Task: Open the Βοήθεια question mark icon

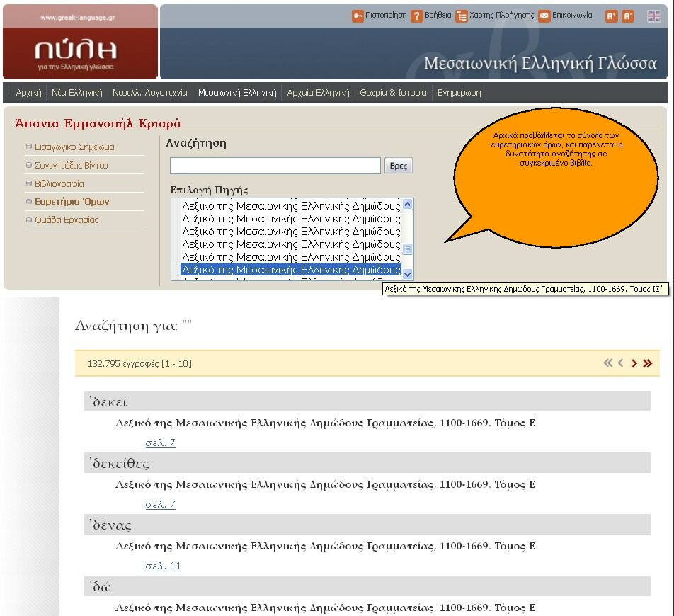Action: 417,16
